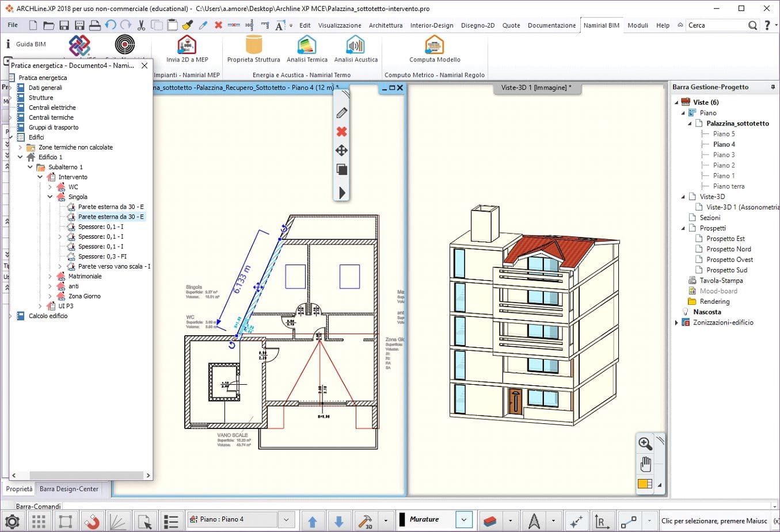Image resolution: width=780 pixels, height=532 pixels.
Task: Select Dati generali in Pratica energetica
Action: click(45, 87)
